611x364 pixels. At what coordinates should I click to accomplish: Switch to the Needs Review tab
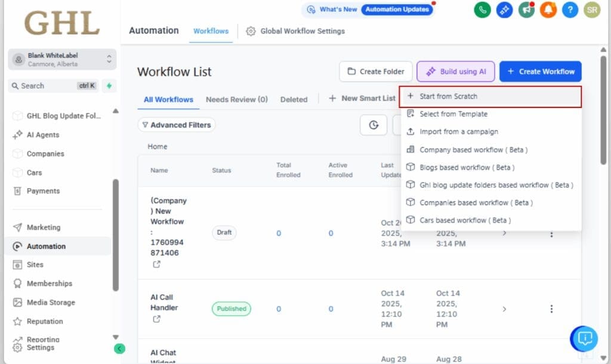236,100
